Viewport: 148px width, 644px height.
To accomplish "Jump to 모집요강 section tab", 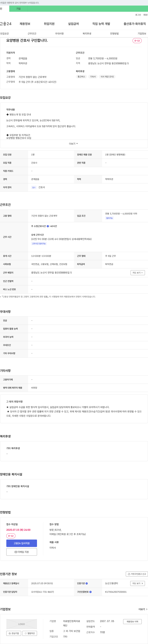I will (x=4, y=34).
